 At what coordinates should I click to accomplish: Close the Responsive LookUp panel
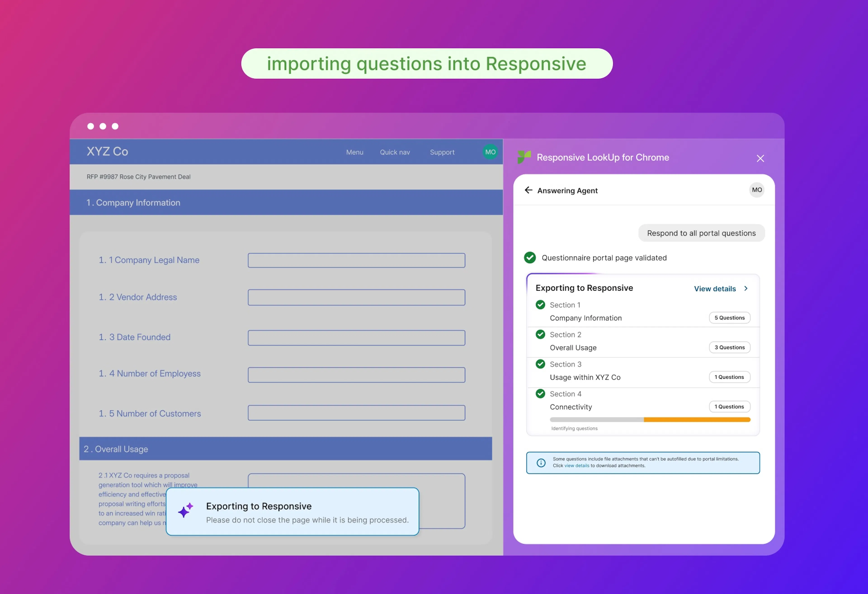(x=760, y=158)
